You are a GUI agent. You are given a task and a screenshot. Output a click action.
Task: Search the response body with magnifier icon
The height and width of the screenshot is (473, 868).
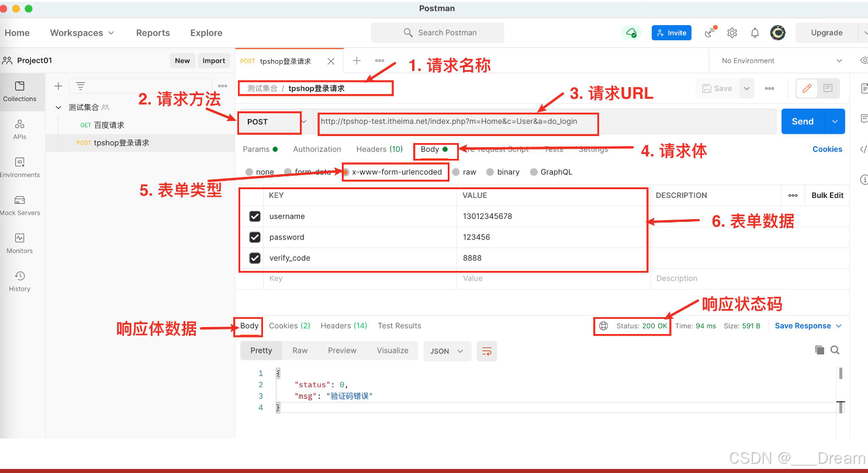835,350
